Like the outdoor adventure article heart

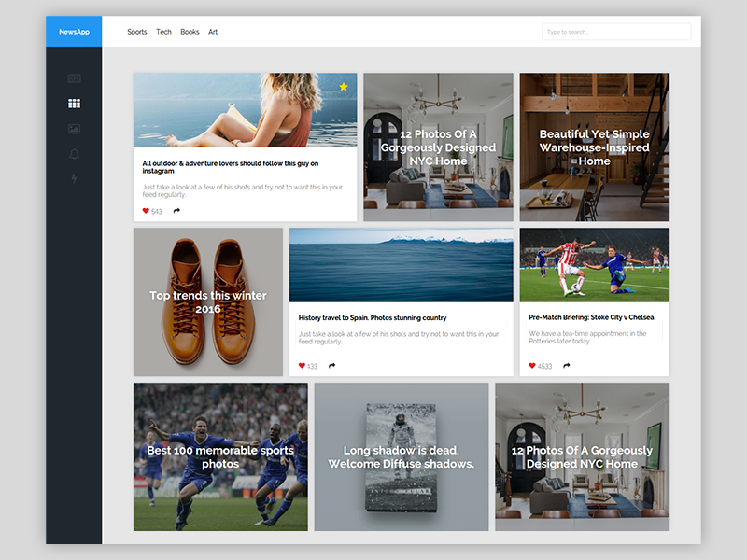(146, 211)
